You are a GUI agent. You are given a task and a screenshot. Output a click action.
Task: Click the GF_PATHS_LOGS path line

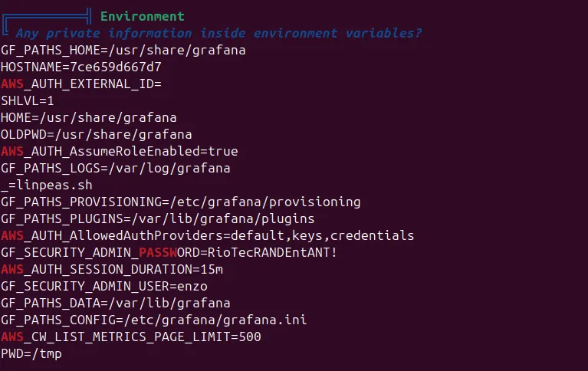tap(115, 168)
